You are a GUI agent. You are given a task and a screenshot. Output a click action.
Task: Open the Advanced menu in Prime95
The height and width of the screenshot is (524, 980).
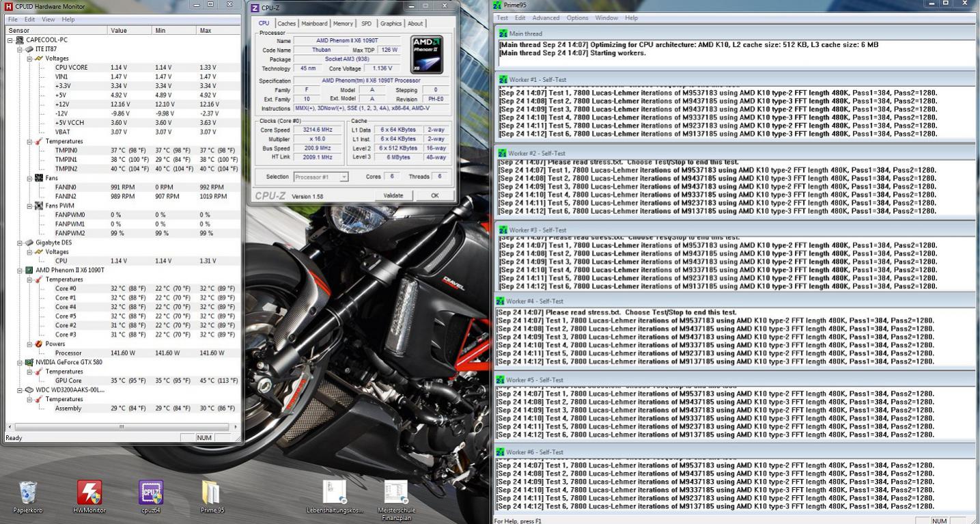[x=546, y=18]
